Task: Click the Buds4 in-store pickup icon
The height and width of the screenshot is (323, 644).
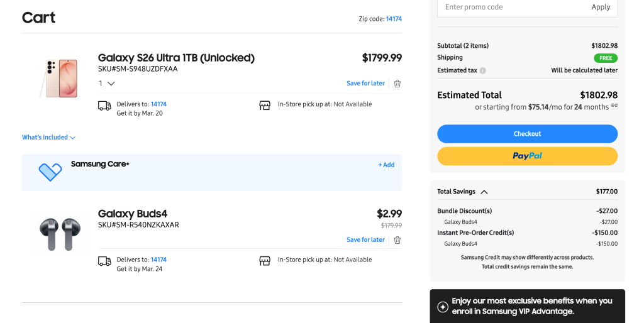Action: point(265,261)
